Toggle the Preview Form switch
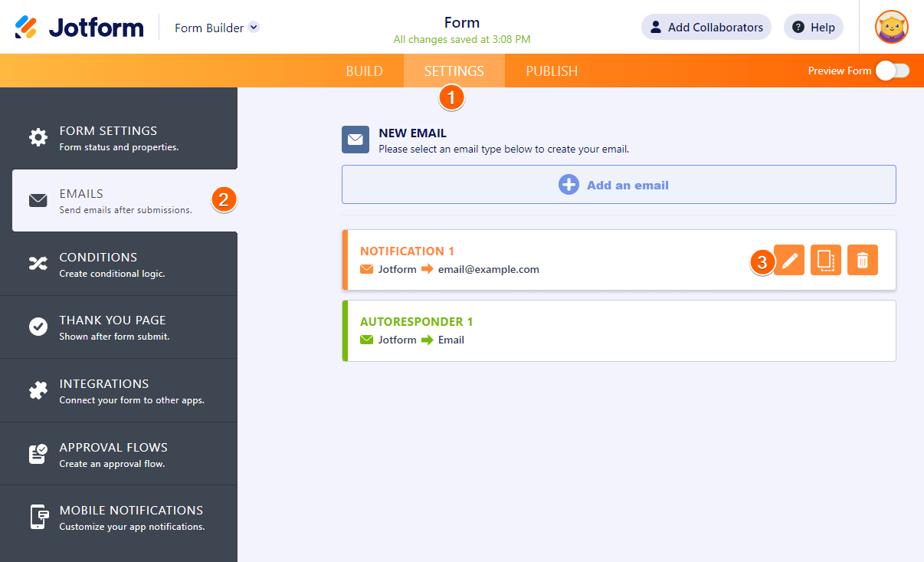Screen dimensions: 924x562 (892, 71)
